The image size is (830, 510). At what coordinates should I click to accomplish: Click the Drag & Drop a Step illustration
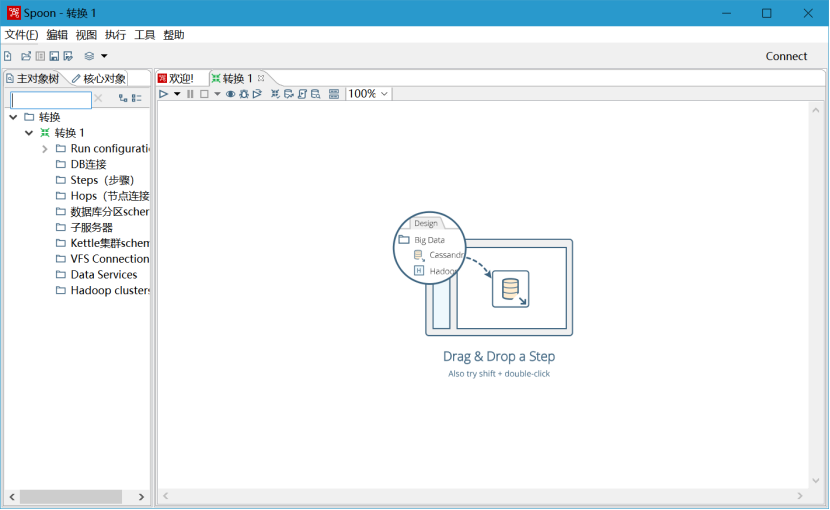483,274
